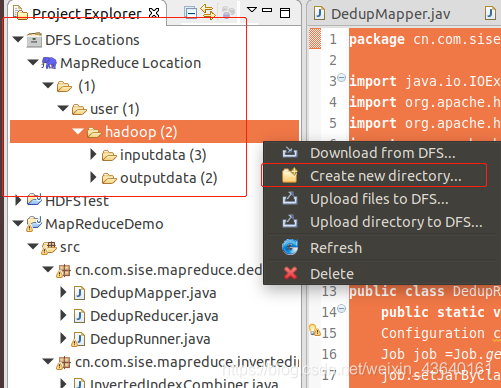Collapse the MapReduce Location node
Viewport: 501px width, 388px height.
(33, 62)
